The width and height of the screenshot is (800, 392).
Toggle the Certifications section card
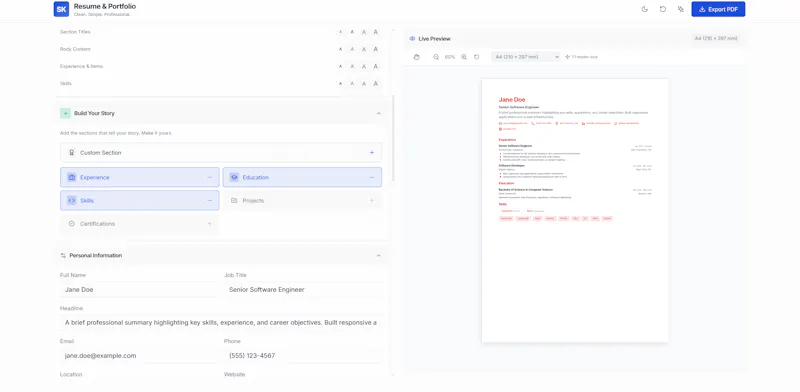coord(140,224)
